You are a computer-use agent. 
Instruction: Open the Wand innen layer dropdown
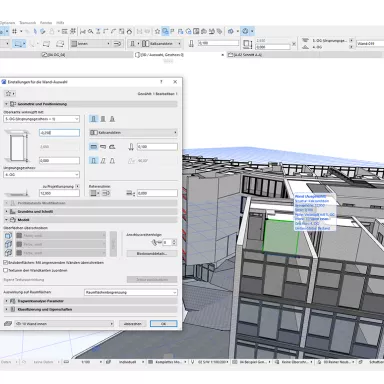(x=64, y=324)
